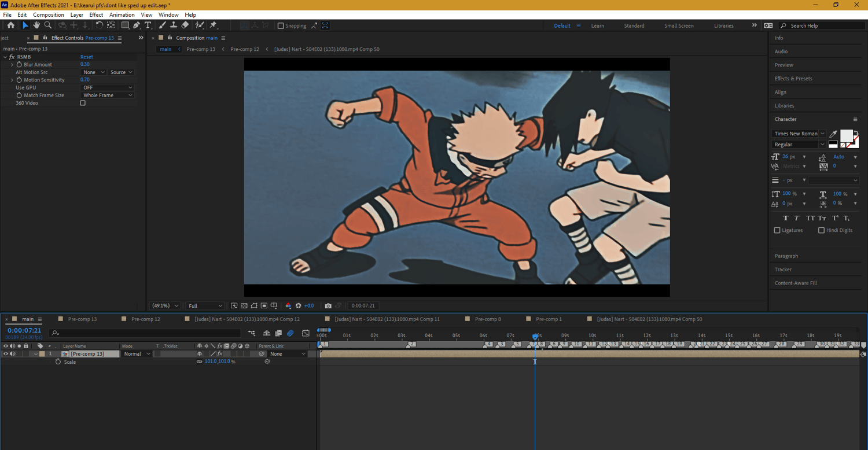Screen dimensions: 868x450
Task: Click the Blur Amount value 0.30
Action: pos(85,65)
